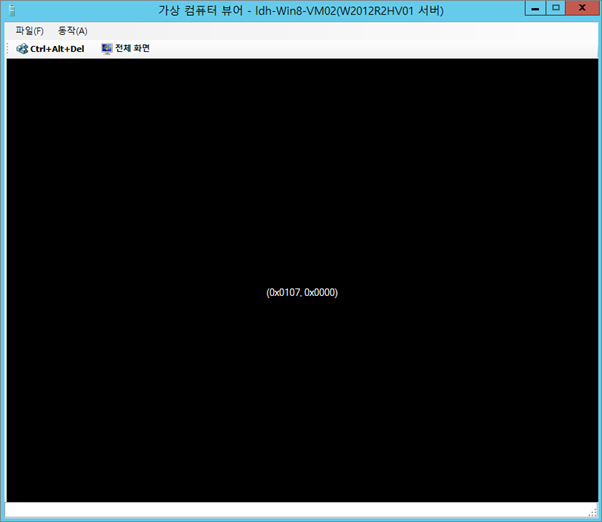
Task: Click the full screen monitor icon
Action: (107, 49)
